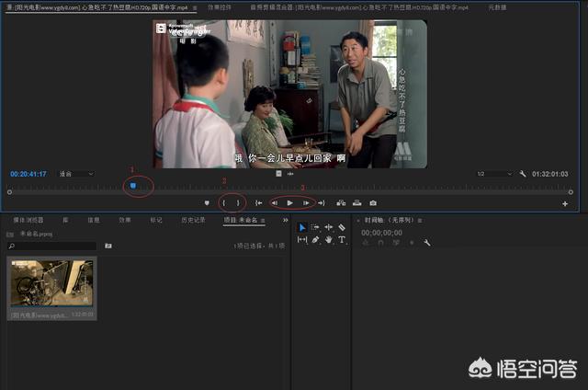588x390 pixels.
Task: Click the Drag Video Only filmstrip icon
Action: 278,174
